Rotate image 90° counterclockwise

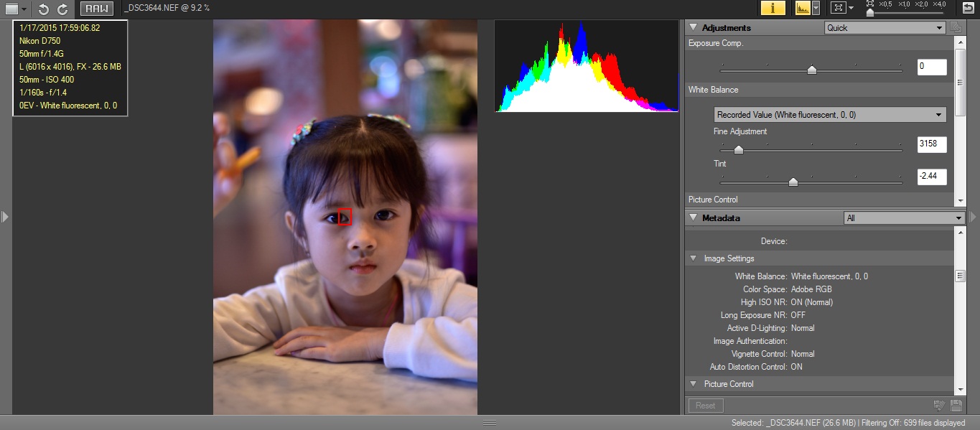[x=44, y=9]
